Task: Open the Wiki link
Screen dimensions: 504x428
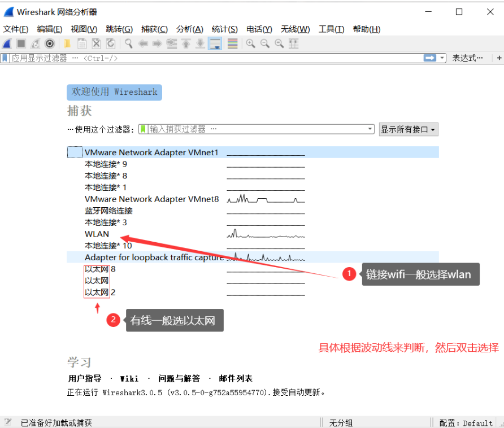Action: pyautogui.click(x=129, y=378)
